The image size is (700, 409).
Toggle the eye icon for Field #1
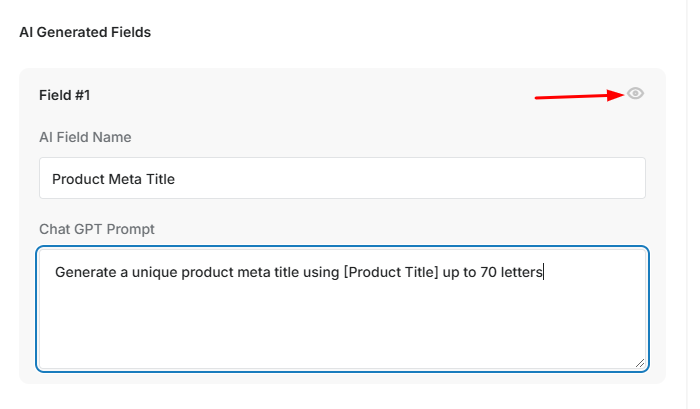click(x=635, y=93)
